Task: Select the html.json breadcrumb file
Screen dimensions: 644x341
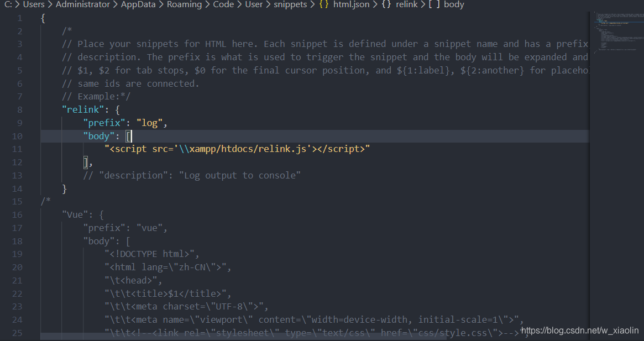Action: [x=351, y=4]
